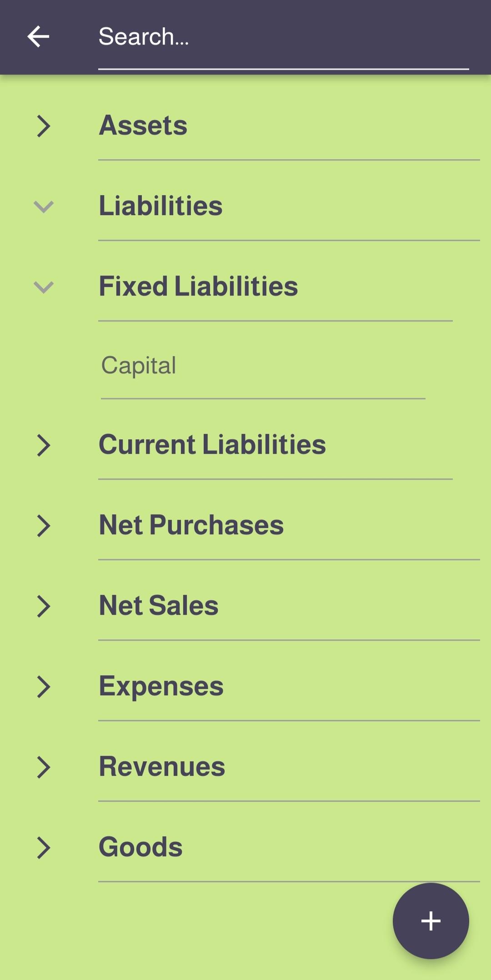Expand the Goods chevron
491x980 pixels.
pyautogui.click(x=43, y=848)
